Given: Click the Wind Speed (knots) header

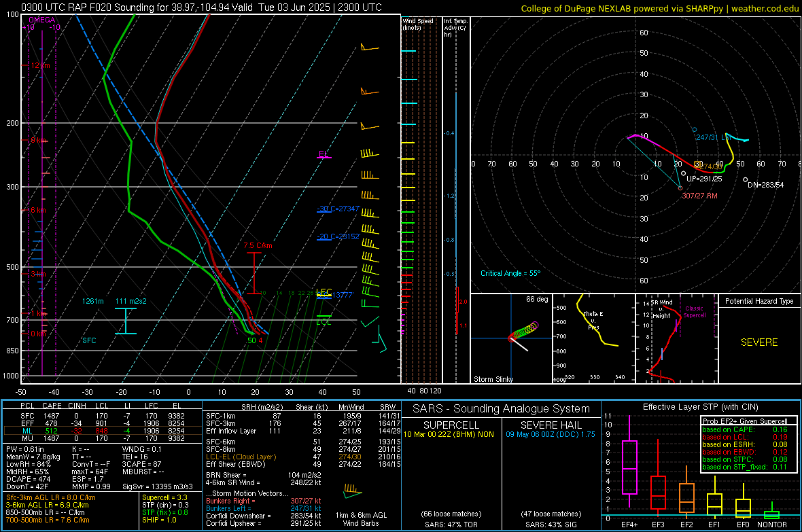Looking at the screenshot, I should coord(418,24).
